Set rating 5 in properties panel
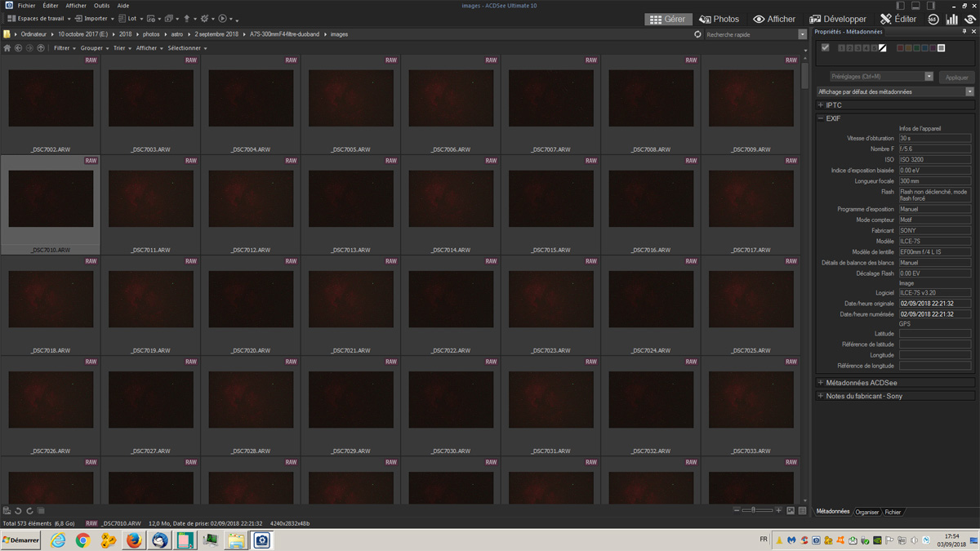The height and width of the screenshot is (551, 980). coord(874,48)
